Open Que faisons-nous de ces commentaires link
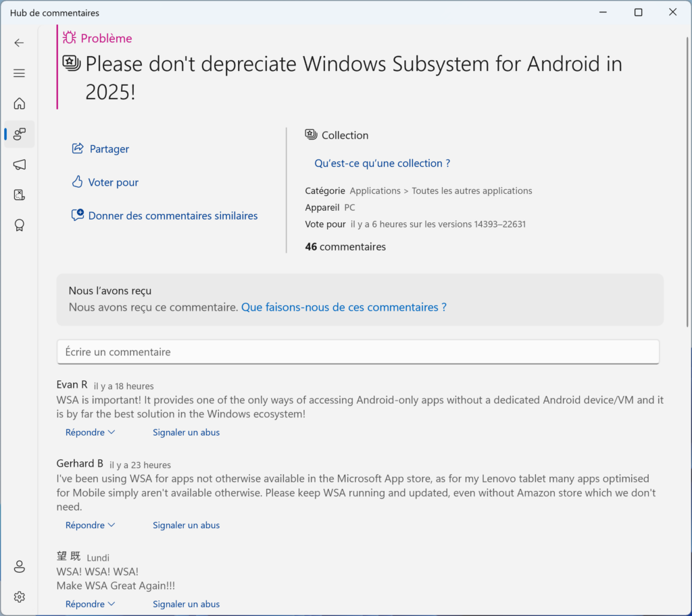The image size is (692, 616). tap(343, 307)
